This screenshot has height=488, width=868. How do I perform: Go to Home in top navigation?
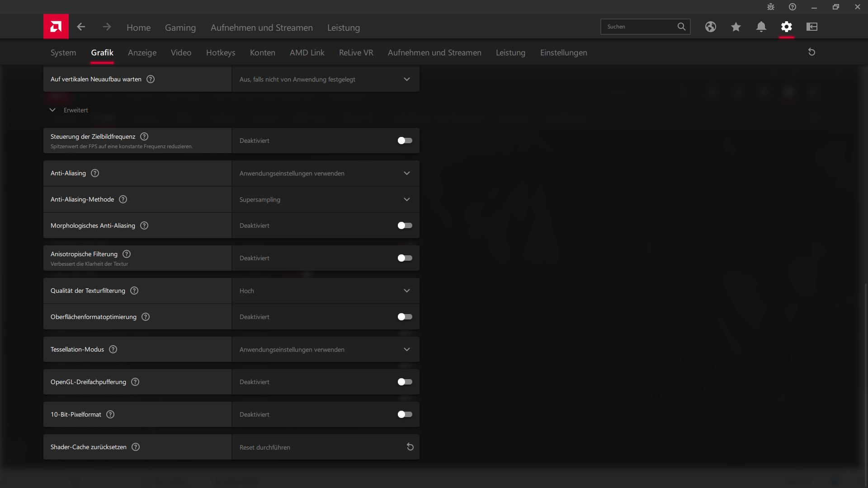point(138,28)
